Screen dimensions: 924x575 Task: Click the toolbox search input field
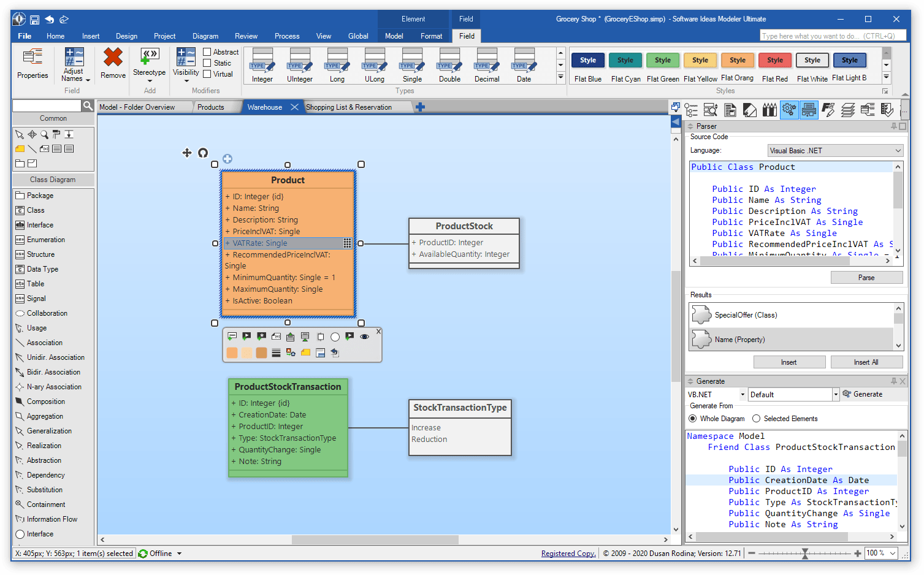[47, 106]
